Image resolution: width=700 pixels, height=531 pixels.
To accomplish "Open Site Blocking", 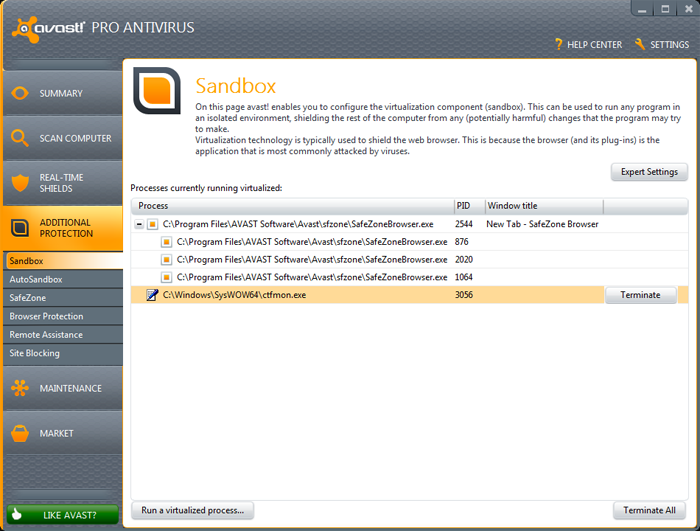I will point(63,353).
